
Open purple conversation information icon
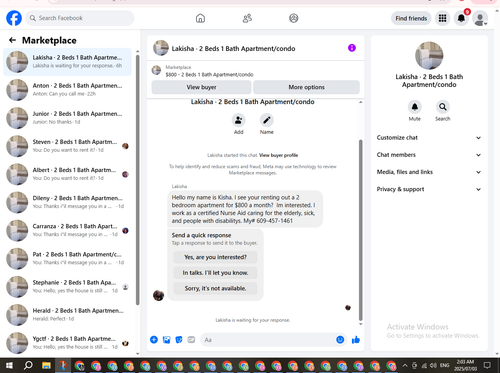click(352, 48)
